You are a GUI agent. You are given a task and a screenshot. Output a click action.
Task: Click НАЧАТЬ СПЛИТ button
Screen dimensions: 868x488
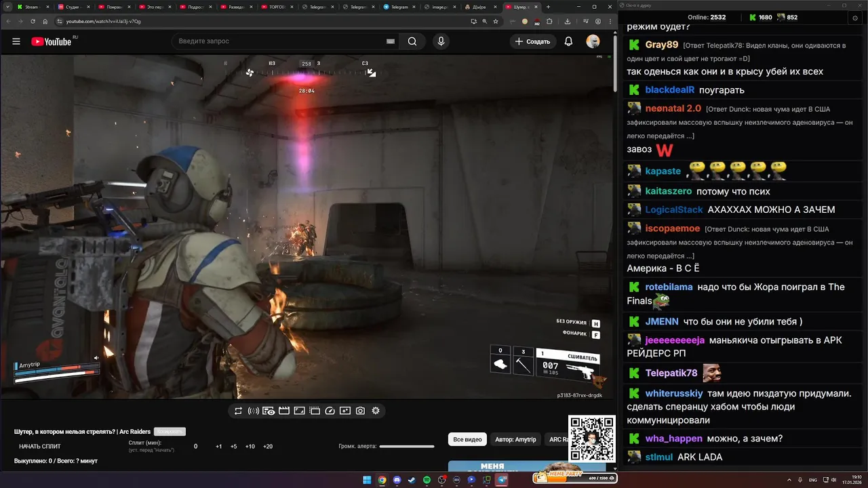coord(40,447)
